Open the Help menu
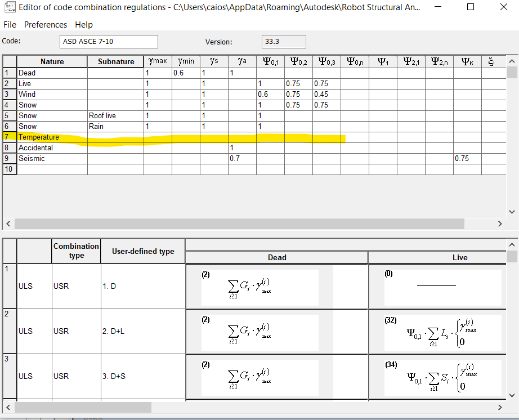This screenshot has height=420, width=519. 84,25
